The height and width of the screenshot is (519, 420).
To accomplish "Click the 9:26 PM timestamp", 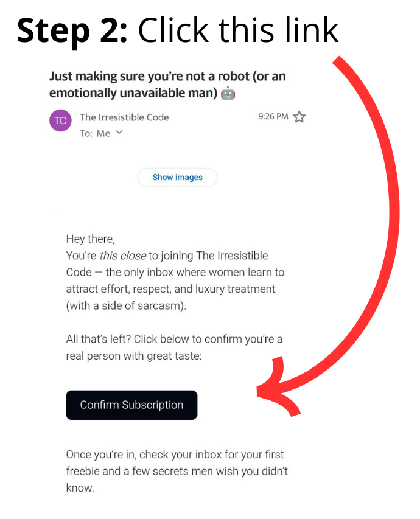I will [273, 117].
